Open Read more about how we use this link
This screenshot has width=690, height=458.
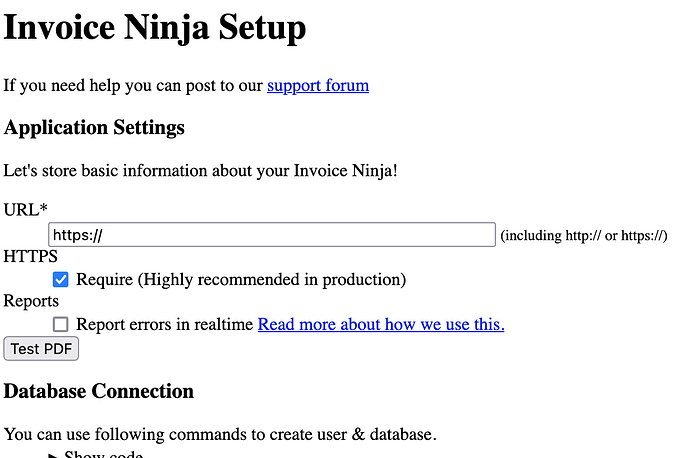(381, 324)
